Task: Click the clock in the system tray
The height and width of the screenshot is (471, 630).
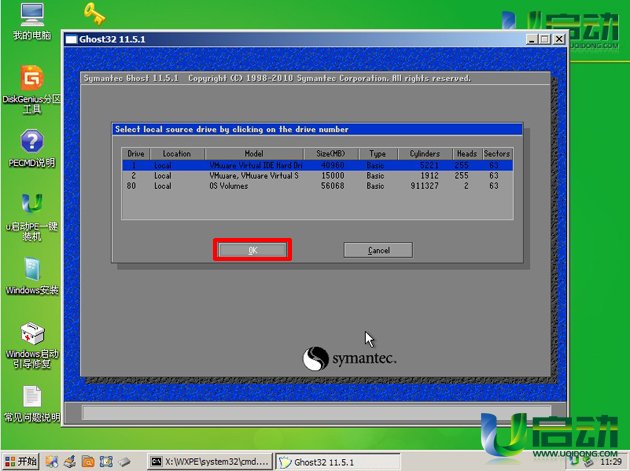Action: tap(609, 462)
